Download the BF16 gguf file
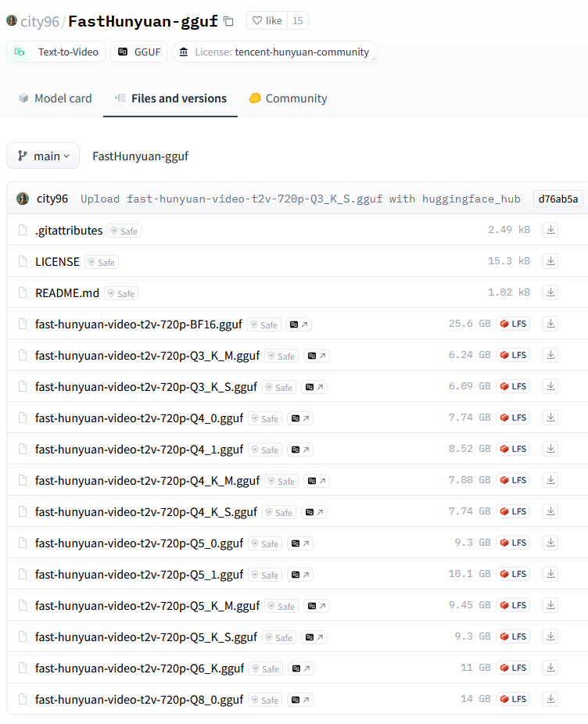 coord(550,324)
